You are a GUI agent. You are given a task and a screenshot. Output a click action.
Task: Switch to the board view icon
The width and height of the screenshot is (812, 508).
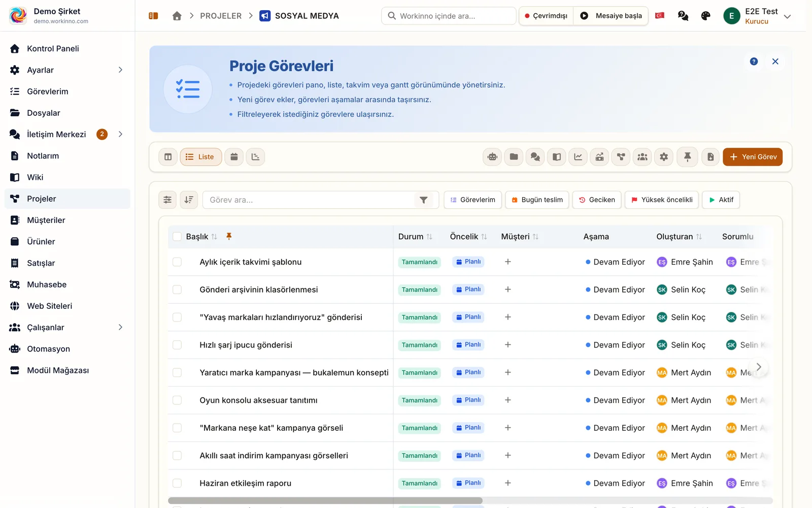point(168,157)
